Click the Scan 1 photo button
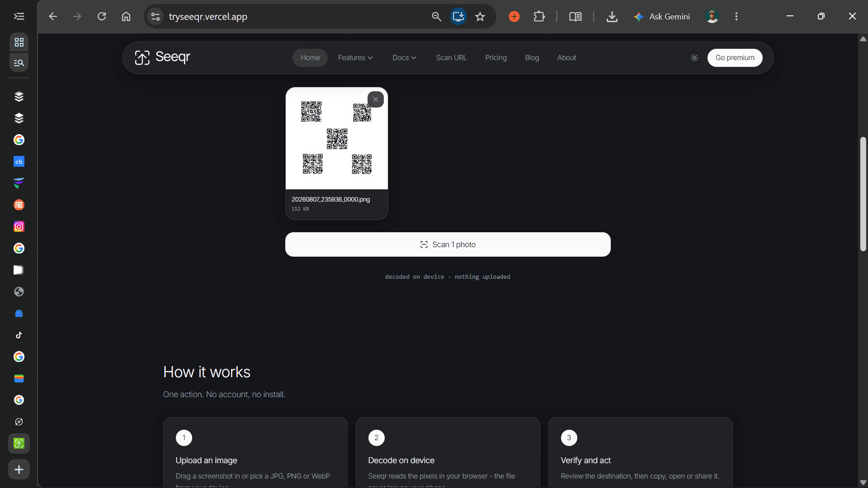 coord(448,244)
